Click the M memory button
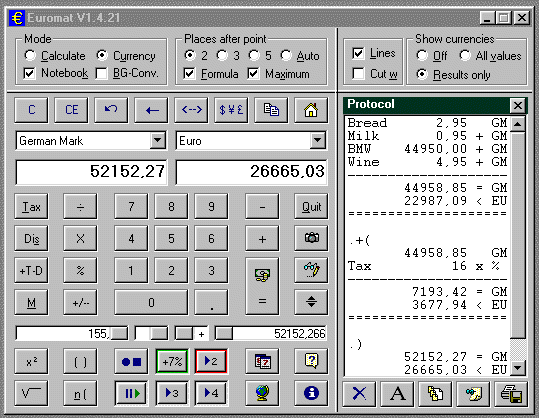Image resolution: width=539 pixels, height=418 pixels. point(31,302)
